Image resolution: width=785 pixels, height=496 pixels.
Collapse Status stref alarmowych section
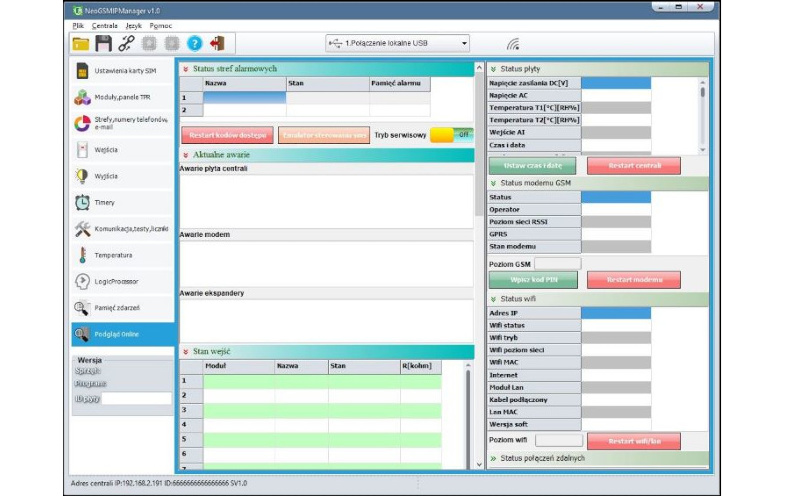(186, 69)
